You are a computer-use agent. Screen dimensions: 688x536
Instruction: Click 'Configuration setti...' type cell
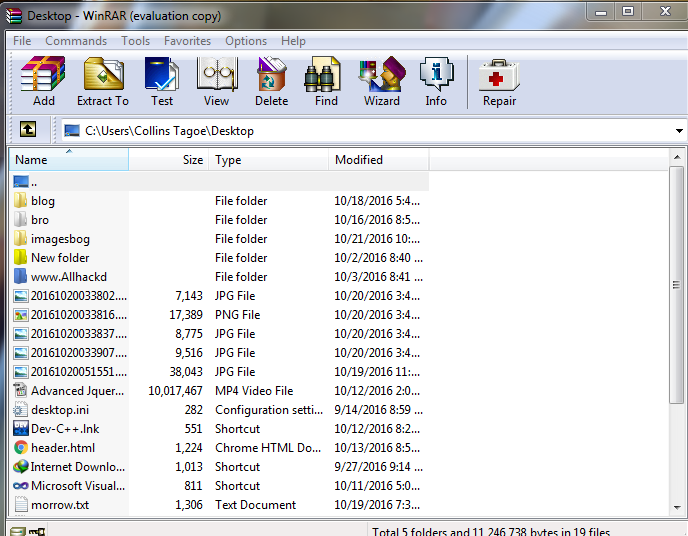pos(269,410)
